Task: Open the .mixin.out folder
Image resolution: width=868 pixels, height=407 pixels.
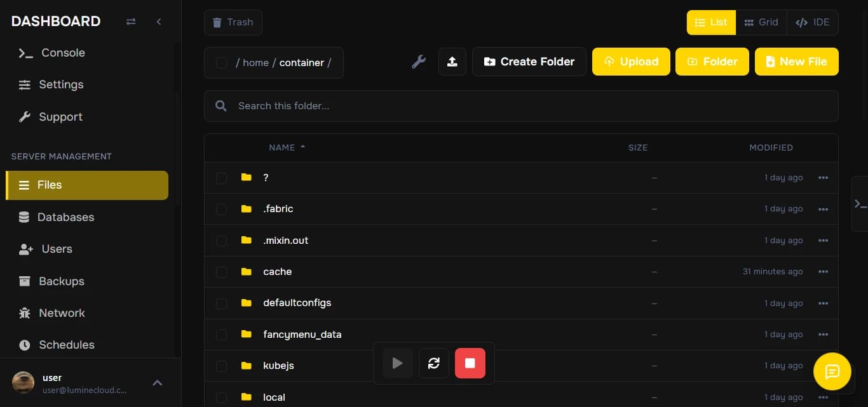Action: coord(286,241)
